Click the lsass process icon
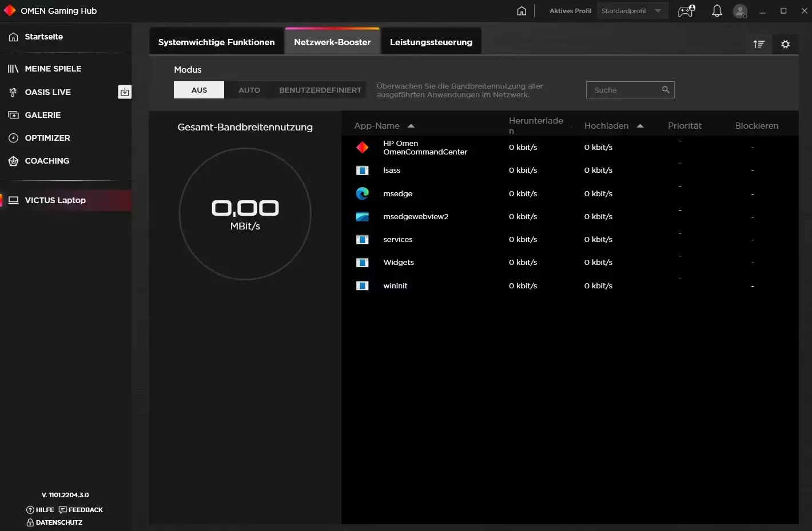The height and width of the screenshot is (531, 812). pyautogui.click(x=362, y=171)
